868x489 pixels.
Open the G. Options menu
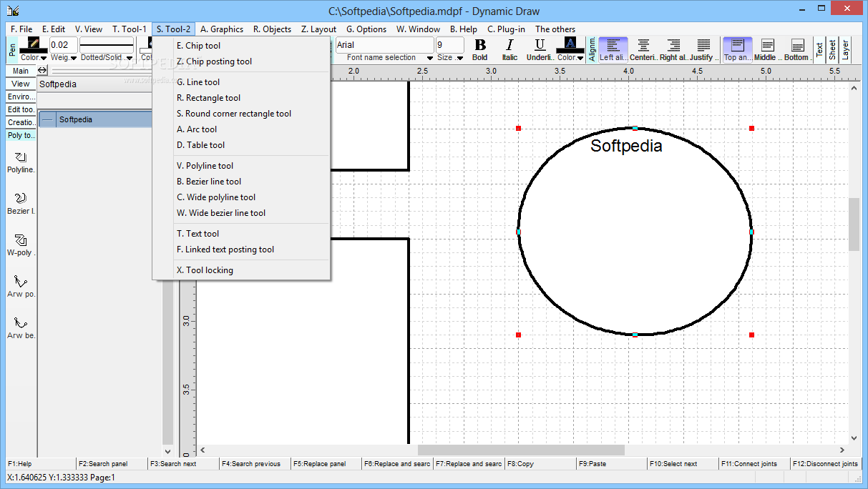point(366,29)
